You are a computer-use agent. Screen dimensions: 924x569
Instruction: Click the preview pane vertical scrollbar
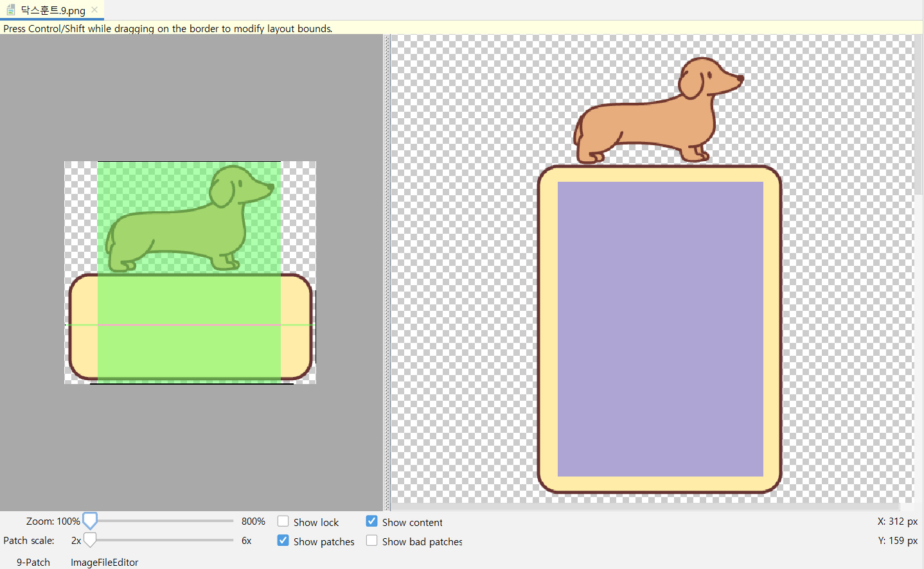[x=918, y=116]
